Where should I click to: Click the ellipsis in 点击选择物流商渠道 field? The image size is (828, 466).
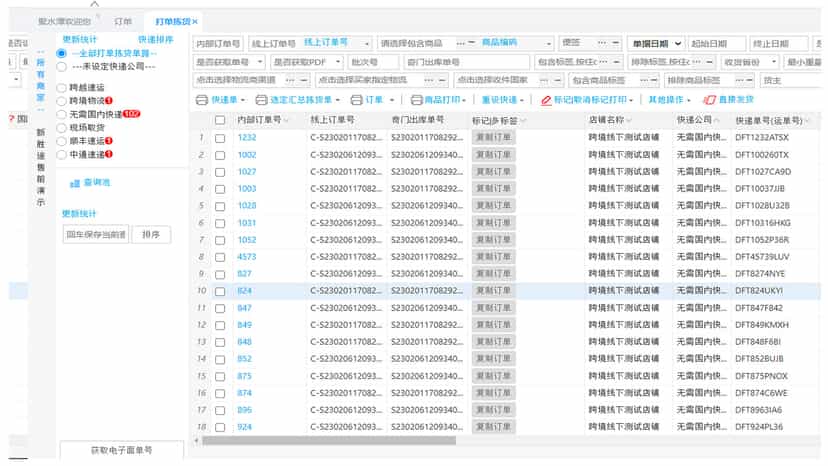pos(290,80)
